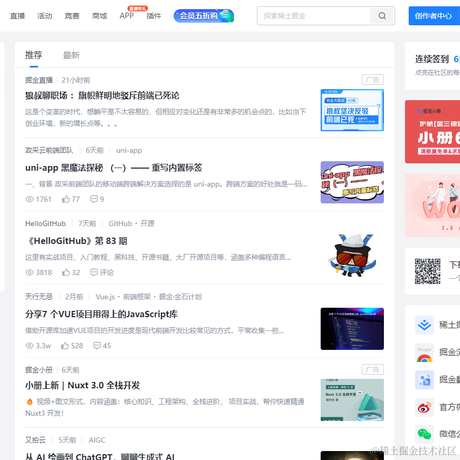This screenshot has height=460, width=460.
Task: Open the 稀土掘金 app icon in sidebar
Action: (x=424, y=325)
